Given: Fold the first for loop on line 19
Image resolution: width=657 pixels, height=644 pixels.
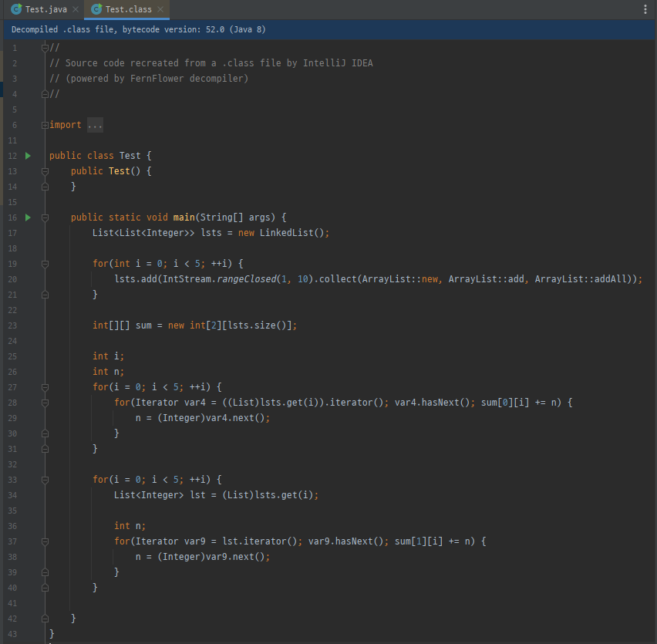Looking at the screenshot, I should click(45, 264).
